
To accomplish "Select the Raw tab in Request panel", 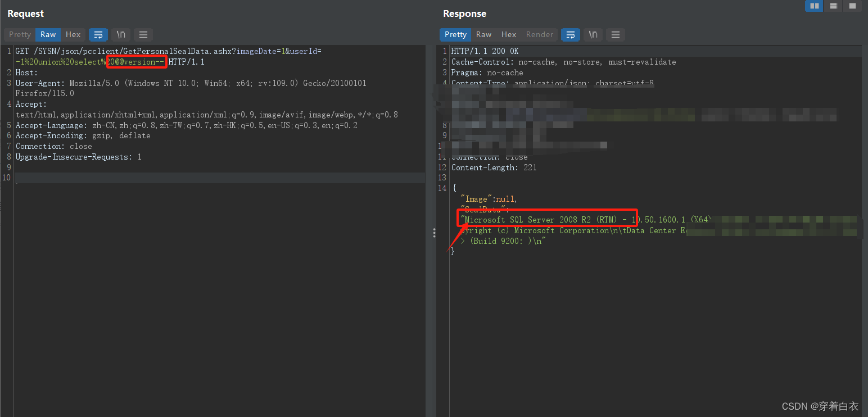I will [48, 34].
